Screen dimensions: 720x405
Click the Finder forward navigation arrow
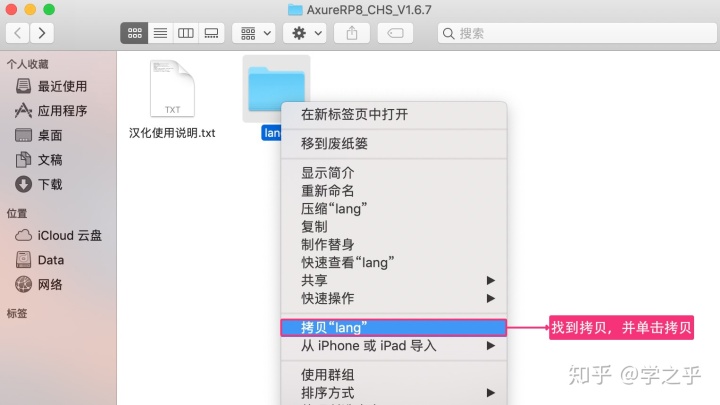point(42,33)
